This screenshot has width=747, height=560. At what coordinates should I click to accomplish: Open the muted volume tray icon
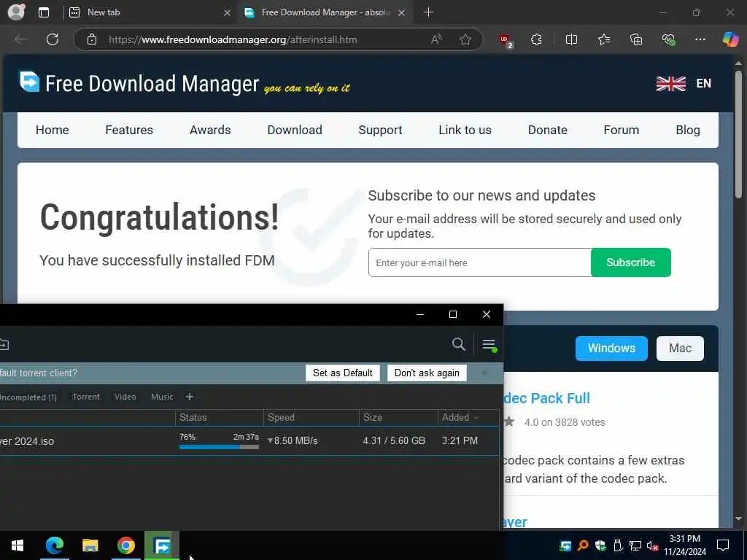pos(652,545)
